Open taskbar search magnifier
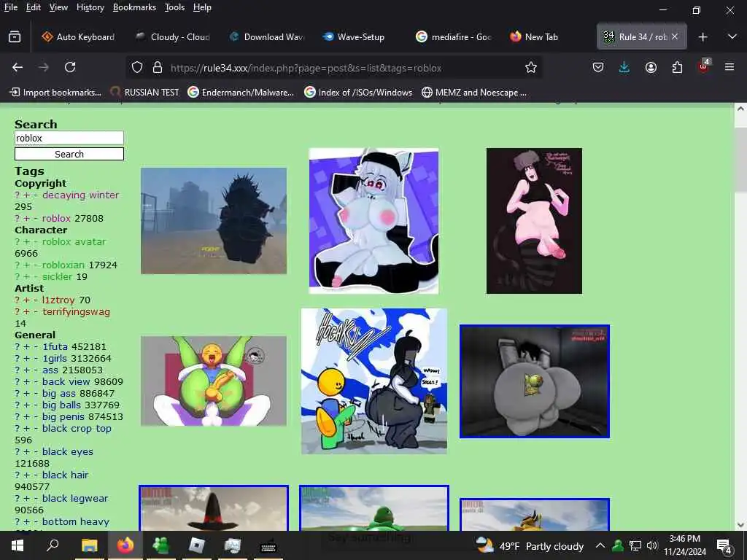Screen dimensions: 747x560 tap(53, 545)
